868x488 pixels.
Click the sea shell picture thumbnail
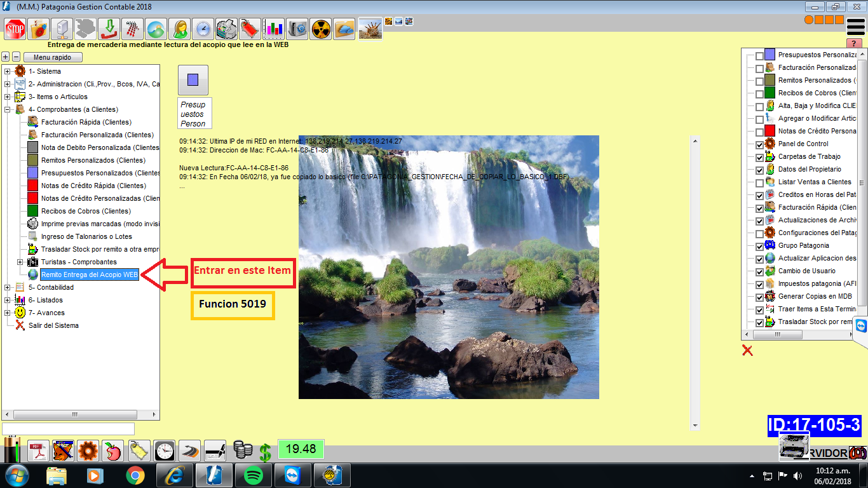[370, 29]
